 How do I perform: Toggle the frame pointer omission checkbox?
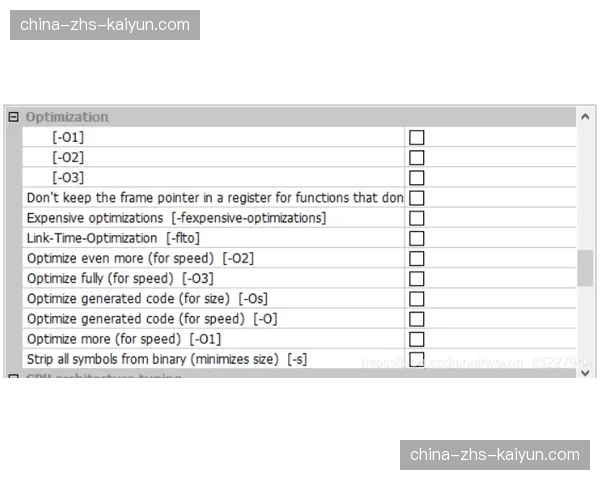click(x=417, y=198)
